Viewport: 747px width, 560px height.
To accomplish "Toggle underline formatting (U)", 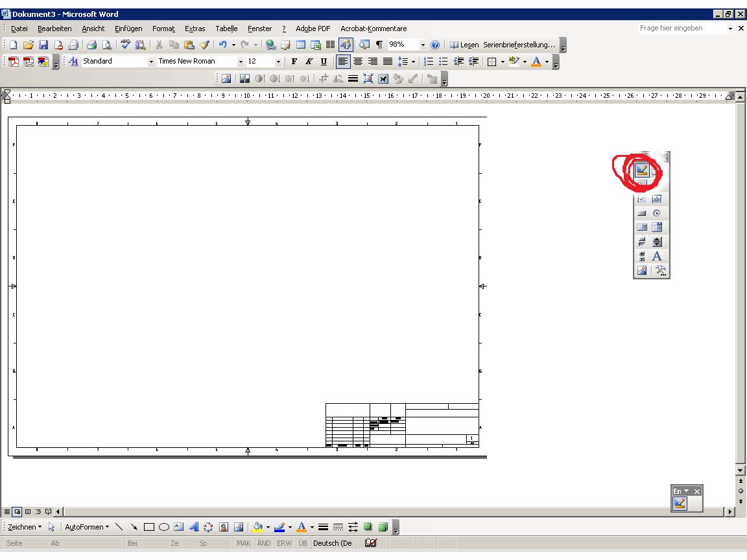I will tap(324, 62).
